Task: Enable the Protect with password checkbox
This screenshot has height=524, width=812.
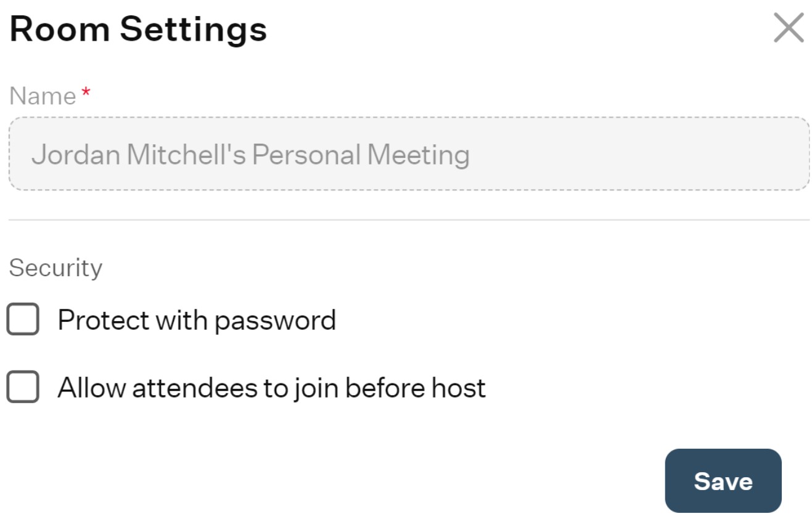Action: (23, 319)
